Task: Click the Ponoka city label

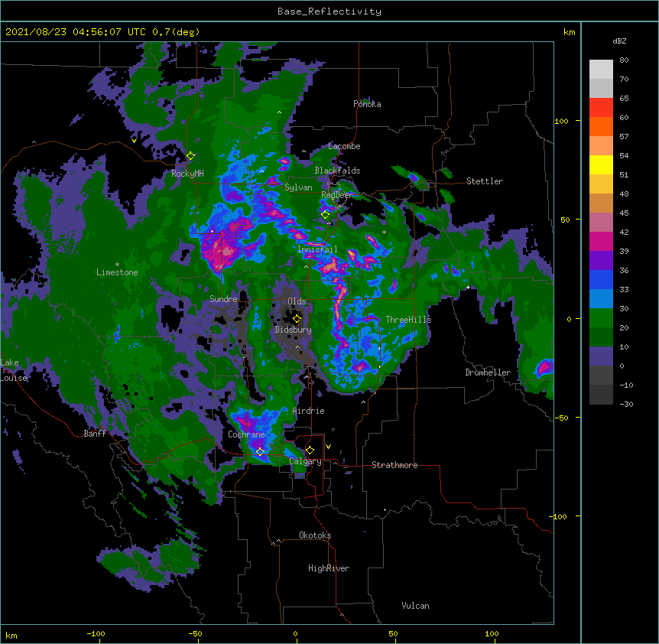Action: coord(367,104)
